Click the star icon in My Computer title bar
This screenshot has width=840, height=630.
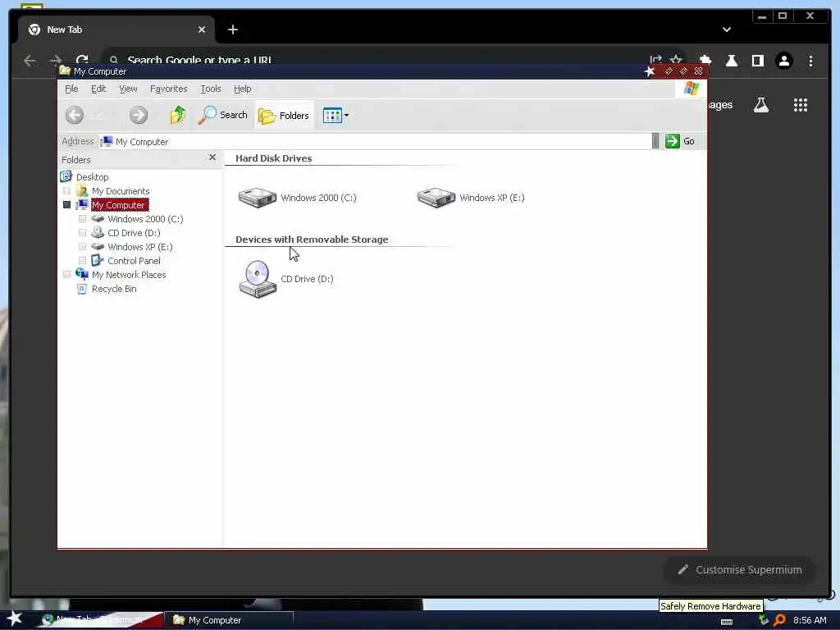pos(650,71)
